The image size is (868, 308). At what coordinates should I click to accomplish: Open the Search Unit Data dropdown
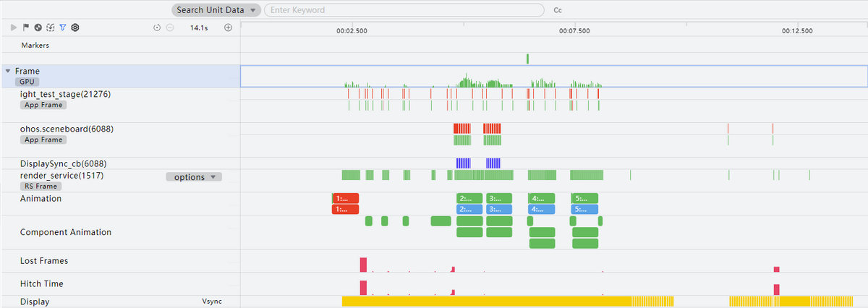(216, 10)
